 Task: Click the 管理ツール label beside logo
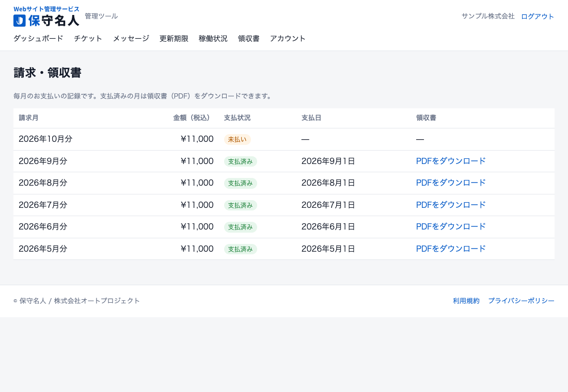[101, 16]
